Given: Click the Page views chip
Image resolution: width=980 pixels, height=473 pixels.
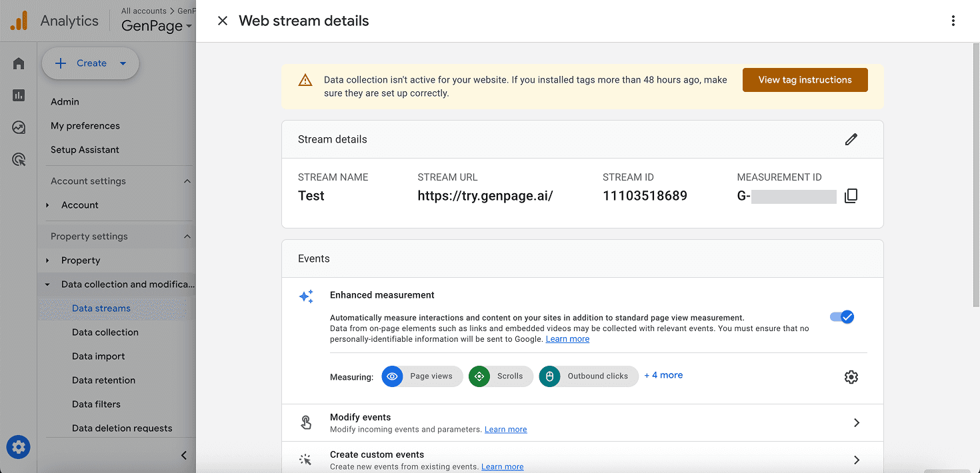Looking at the screenshot, I should coord(422,376).
